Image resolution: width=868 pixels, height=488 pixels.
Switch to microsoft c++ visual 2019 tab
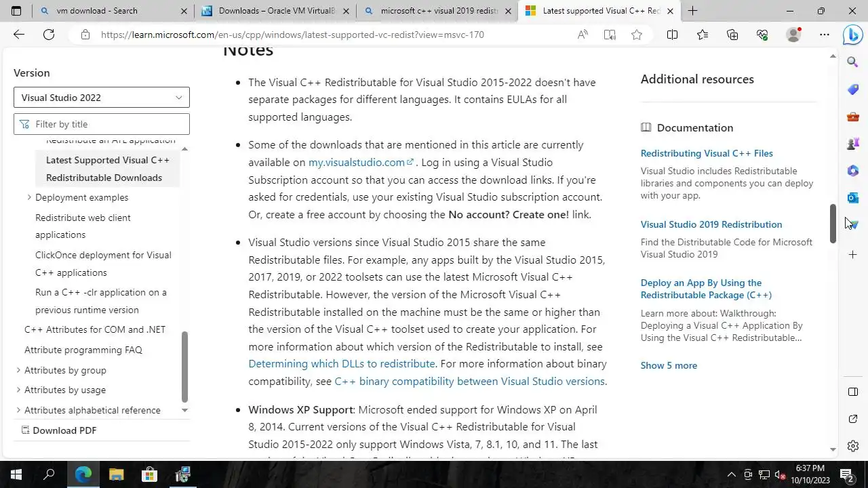tap(437, 11)
